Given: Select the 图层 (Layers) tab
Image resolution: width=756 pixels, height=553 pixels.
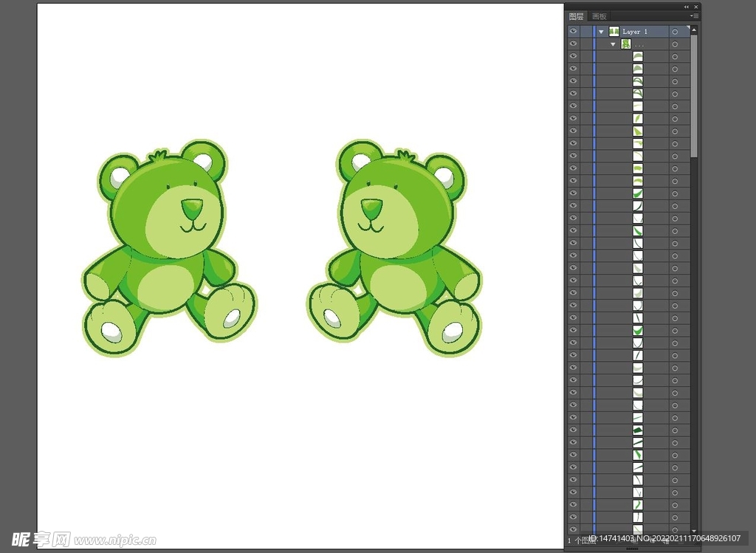Looking at the screenshot, I should [x=577, y=16].
